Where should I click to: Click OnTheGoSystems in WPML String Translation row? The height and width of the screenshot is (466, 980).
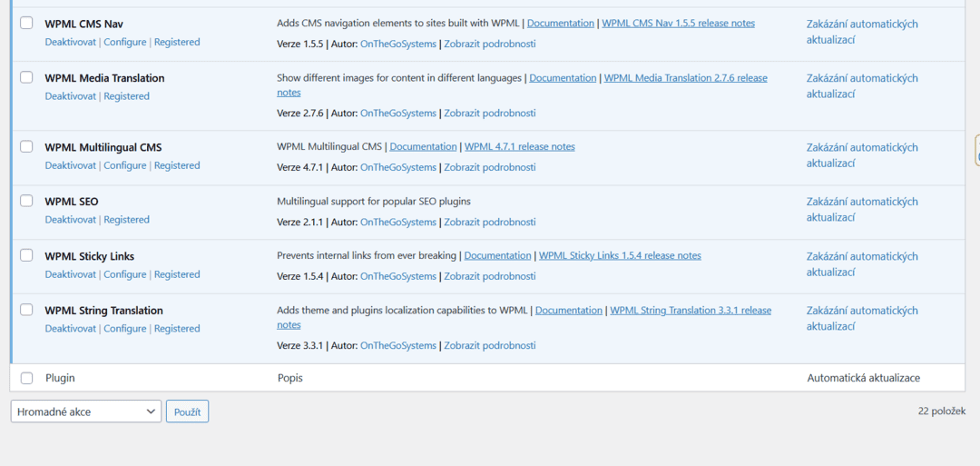tap(398, 345)
